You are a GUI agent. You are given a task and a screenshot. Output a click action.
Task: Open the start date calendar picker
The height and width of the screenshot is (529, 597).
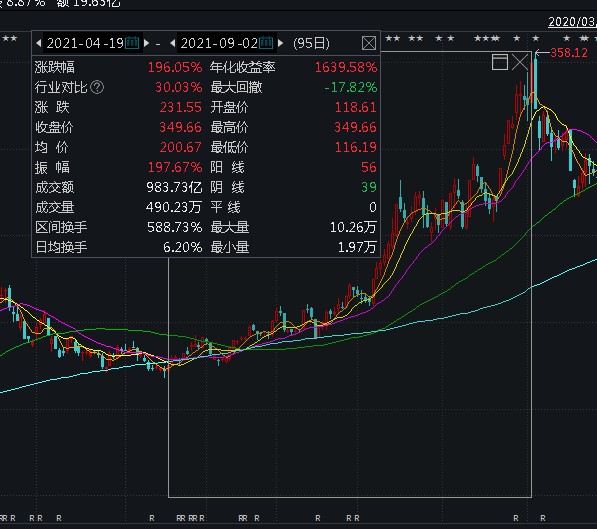[x=132, y=43]
